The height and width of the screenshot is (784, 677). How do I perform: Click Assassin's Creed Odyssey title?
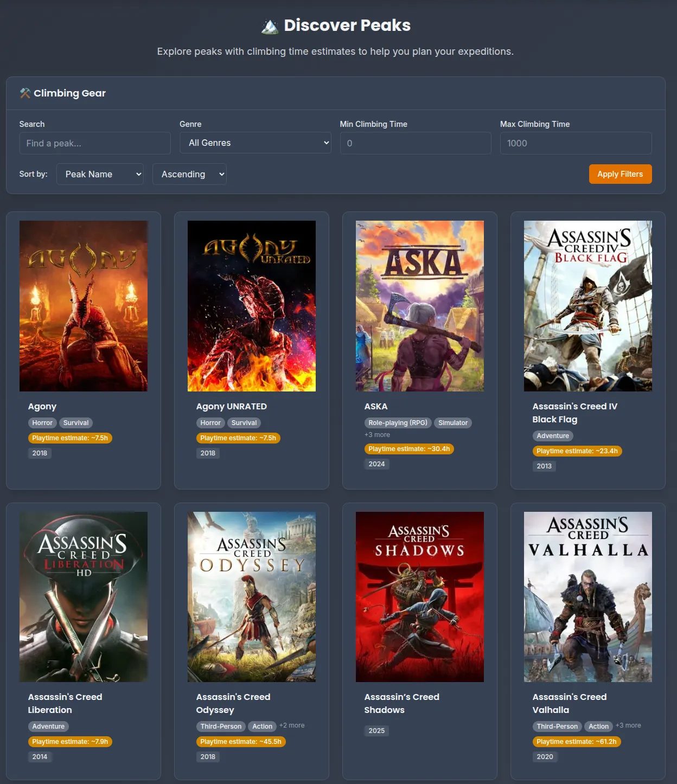coord(233,703)
